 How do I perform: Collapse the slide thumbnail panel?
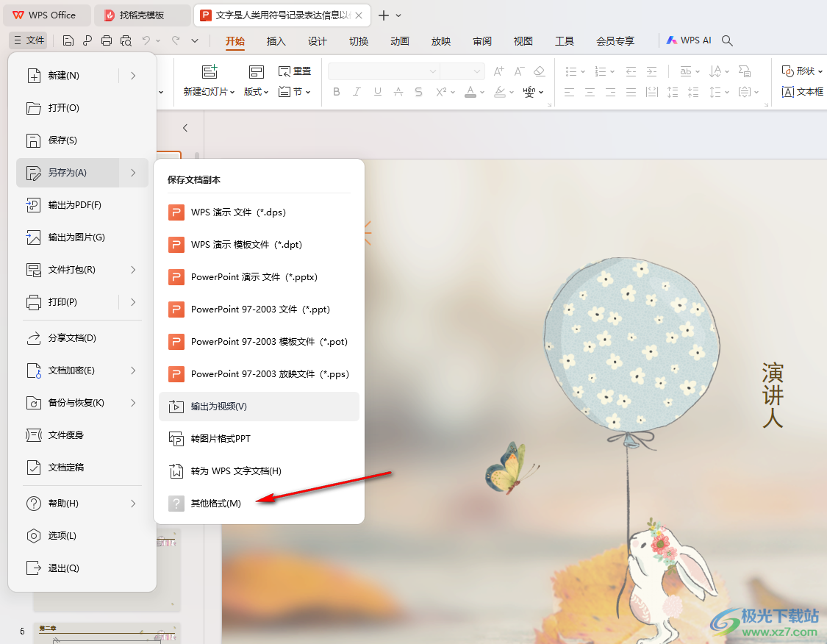[x=185, y=128]
